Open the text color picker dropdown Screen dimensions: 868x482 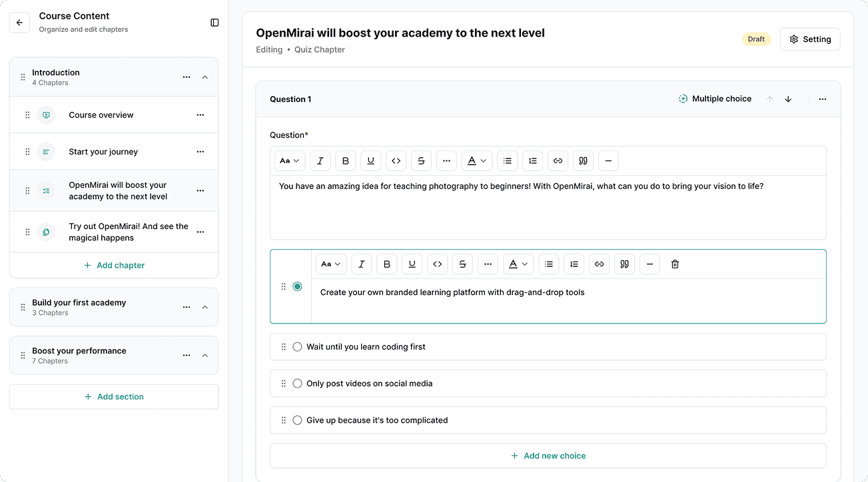tap(477, 160)
